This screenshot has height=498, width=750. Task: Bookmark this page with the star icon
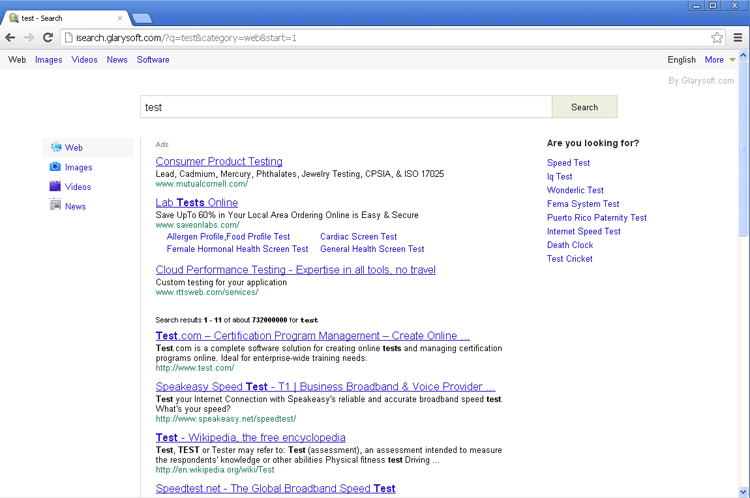pyautogui.click(x=717, y=38)
